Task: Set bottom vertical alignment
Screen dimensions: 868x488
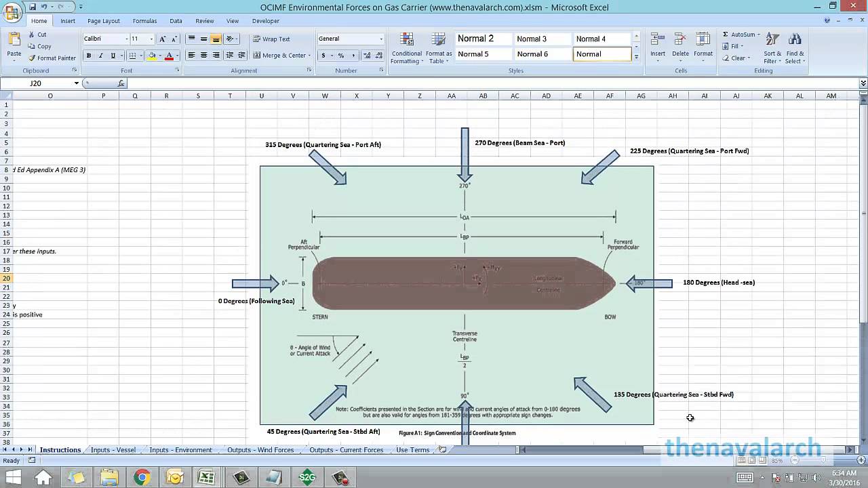Action: [x=216, y=39]
